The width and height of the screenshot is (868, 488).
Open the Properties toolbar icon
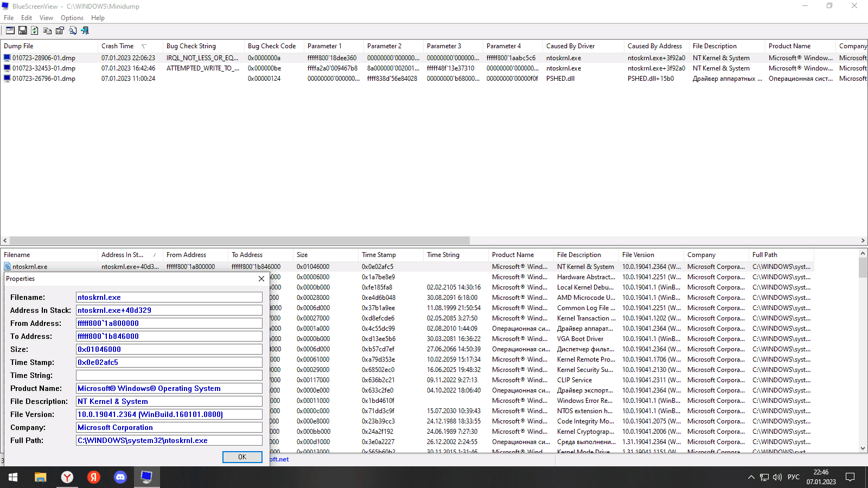pos(60,31)
